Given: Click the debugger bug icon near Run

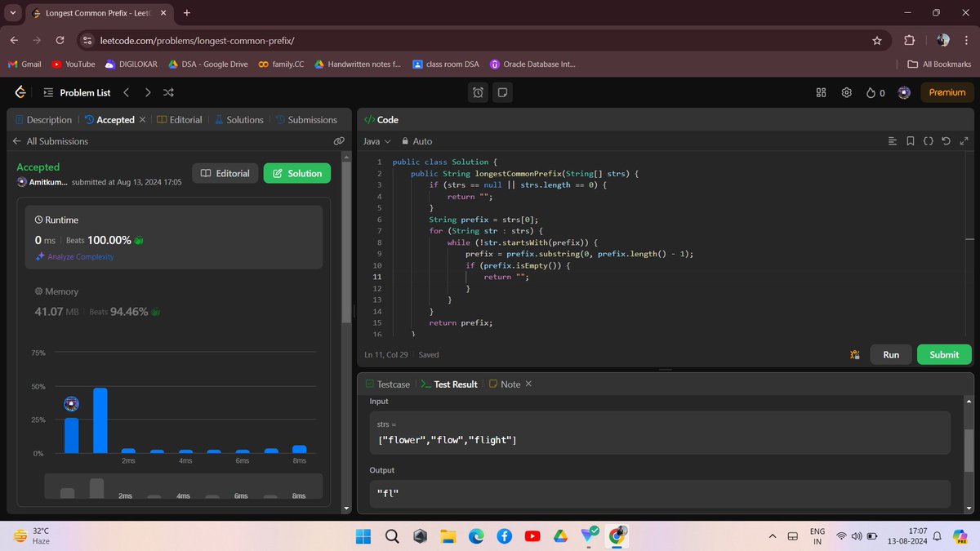Looking at the screenshot, I should pos(854,354).
